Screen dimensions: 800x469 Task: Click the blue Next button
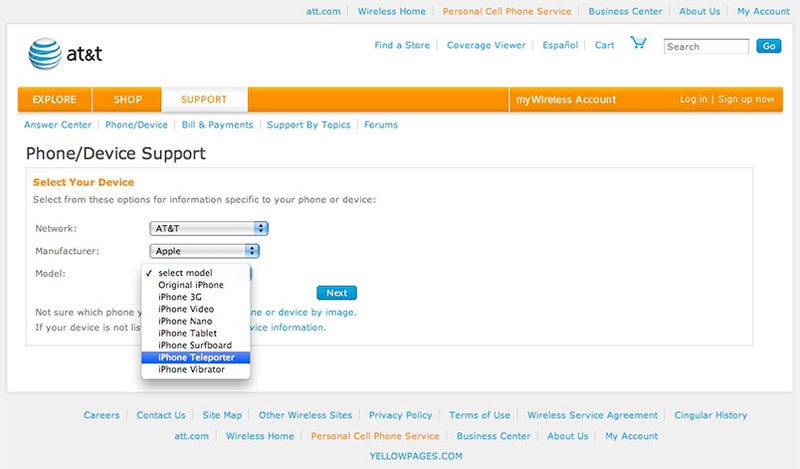click(337, 293)
